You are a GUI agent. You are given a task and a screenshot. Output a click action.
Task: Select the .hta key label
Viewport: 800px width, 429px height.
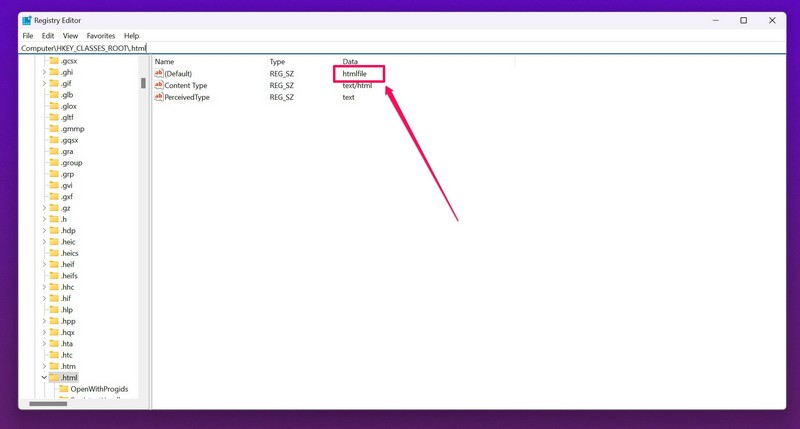67,344
